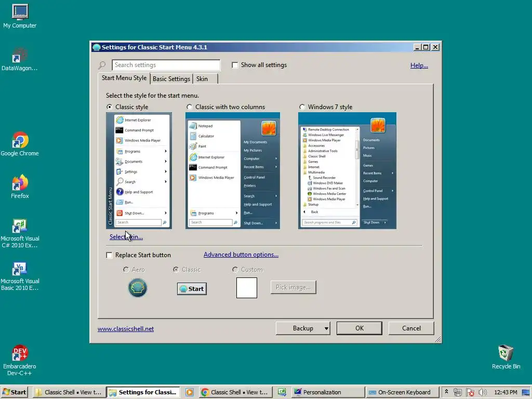Click the search magnifier icon beside Search settings
The height and width of the screenshot is (399, 532).
[102, 65]
